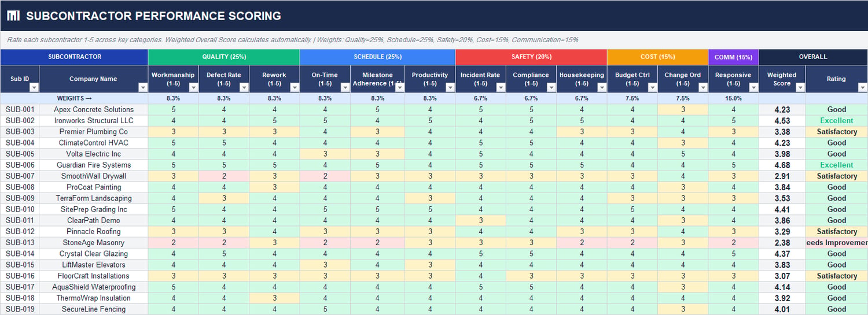Select the 4.41 weighted score cell

[782, 209]
